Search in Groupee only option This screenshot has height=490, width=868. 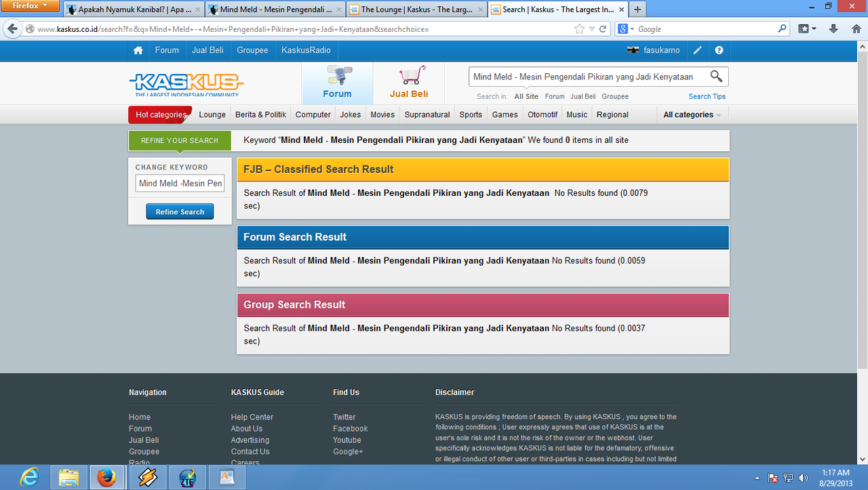tap(615, 96)
